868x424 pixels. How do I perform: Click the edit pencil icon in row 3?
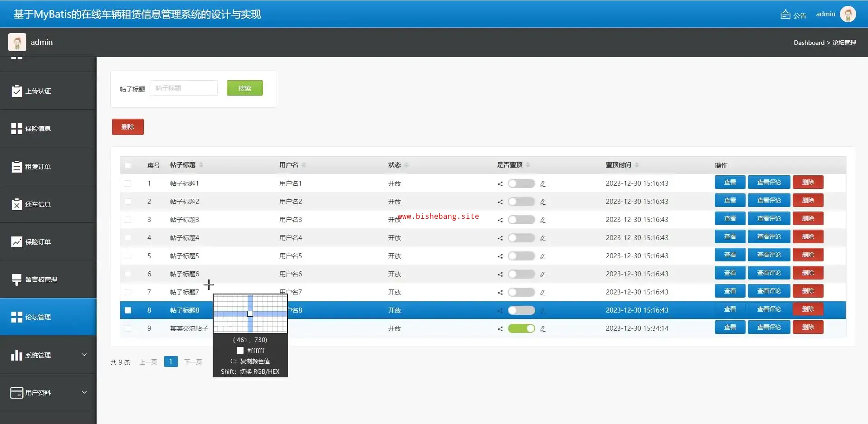pos(542,220)
